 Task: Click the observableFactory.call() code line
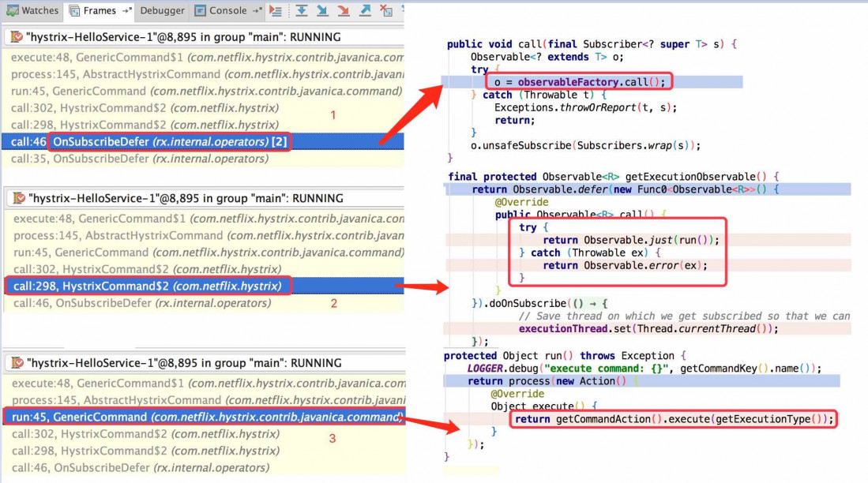point(580,82)
